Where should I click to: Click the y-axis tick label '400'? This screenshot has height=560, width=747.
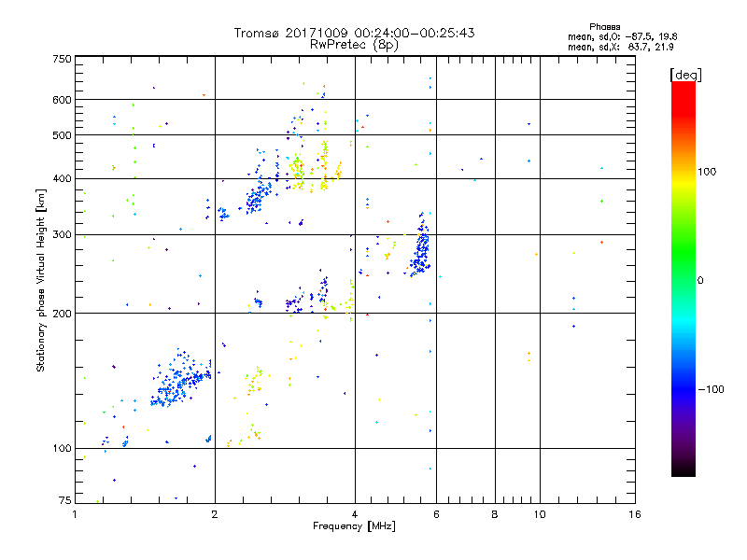pyautogui.click(x=62, y=179)
